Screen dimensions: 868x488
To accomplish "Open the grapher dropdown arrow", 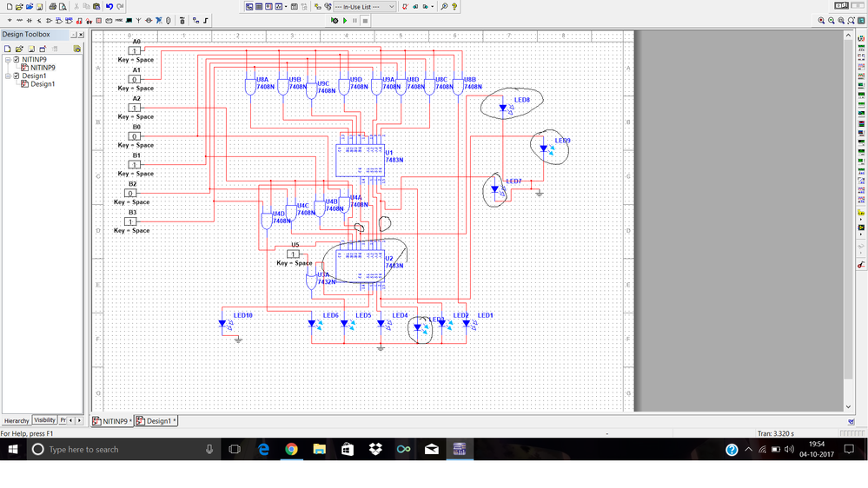I will point(286,7).
